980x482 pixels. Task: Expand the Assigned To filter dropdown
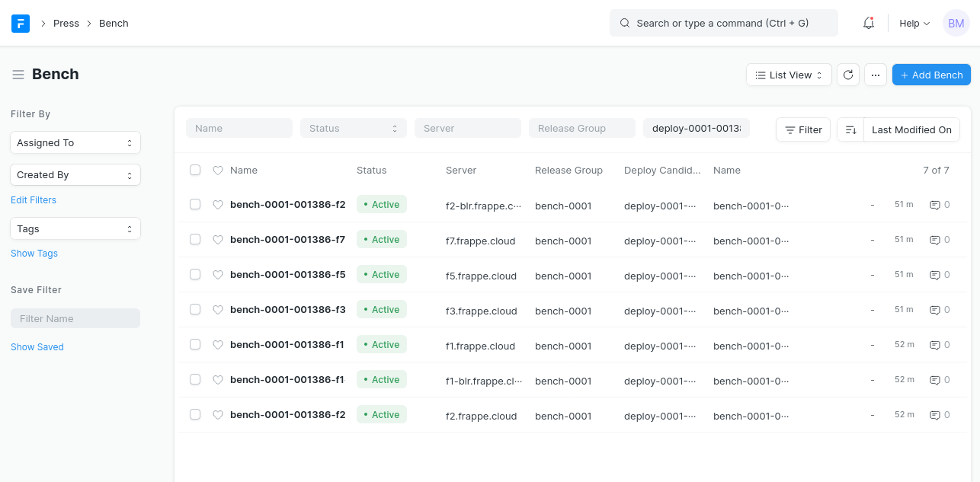click(75, 142)
